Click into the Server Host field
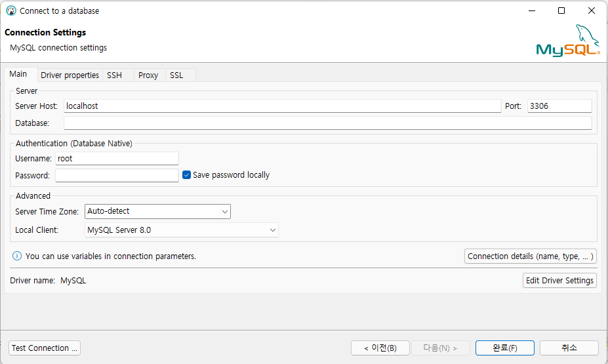 282,106
